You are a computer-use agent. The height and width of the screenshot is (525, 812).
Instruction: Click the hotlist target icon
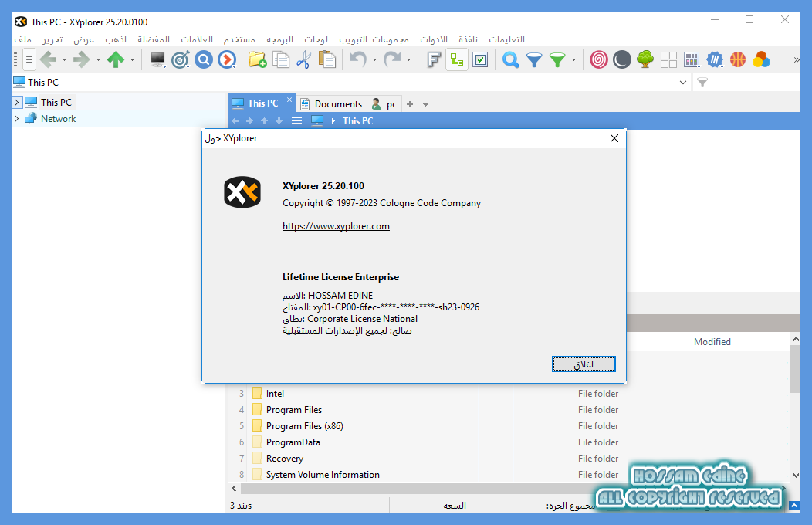(x=181, y=59)
